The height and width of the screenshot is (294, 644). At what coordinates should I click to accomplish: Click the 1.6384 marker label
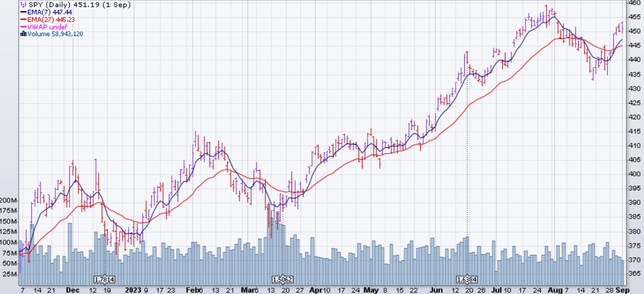click(467, 279)
